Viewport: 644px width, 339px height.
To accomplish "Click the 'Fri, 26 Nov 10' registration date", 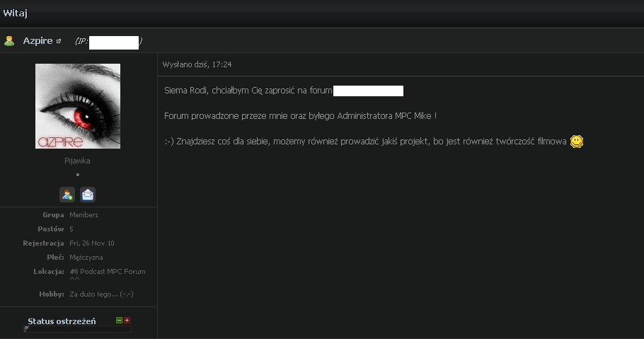I will pos(92,243).
